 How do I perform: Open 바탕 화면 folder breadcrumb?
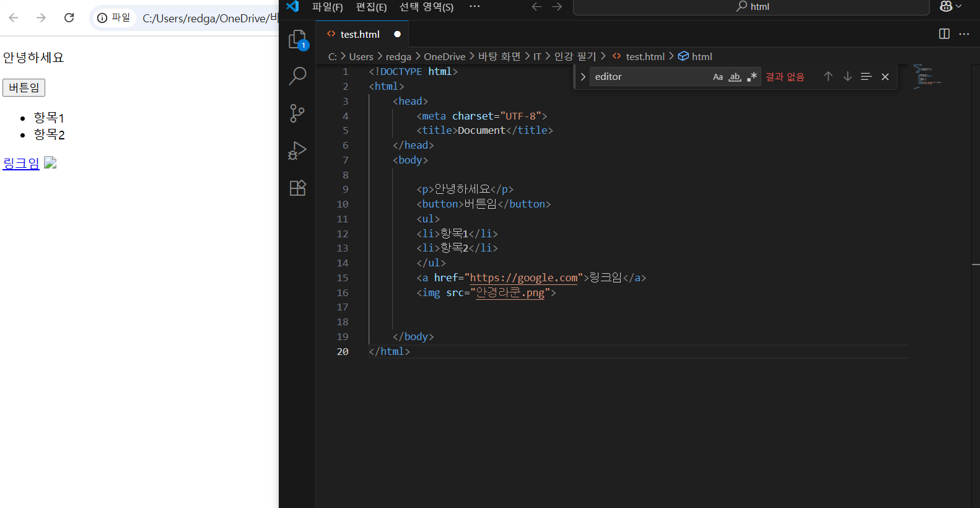coord(499,56)
